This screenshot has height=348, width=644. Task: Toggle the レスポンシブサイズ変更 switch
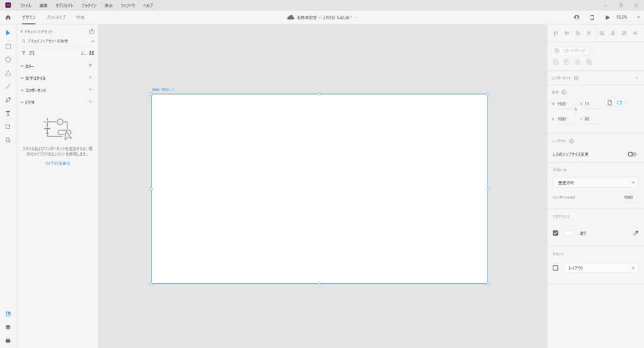[x=631, y=154]
